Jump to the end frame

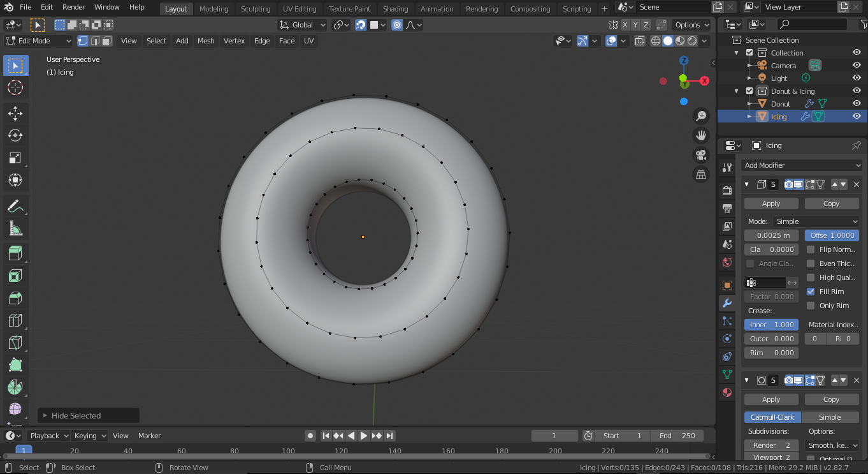[389, 436]
